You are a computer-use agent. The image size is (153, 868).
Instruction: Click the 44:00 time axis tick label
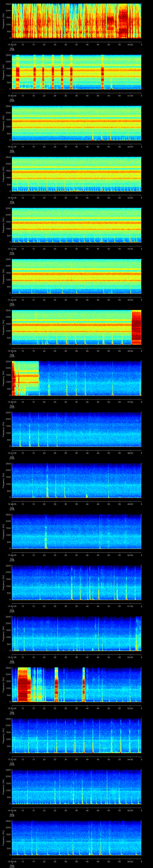click(130, 249)
